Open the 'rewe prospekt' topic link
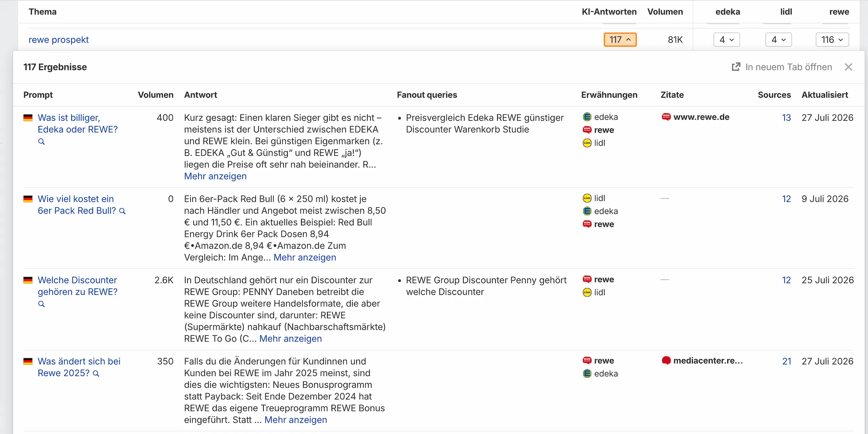This screenshot has height=434, width=868. (59, 40)
